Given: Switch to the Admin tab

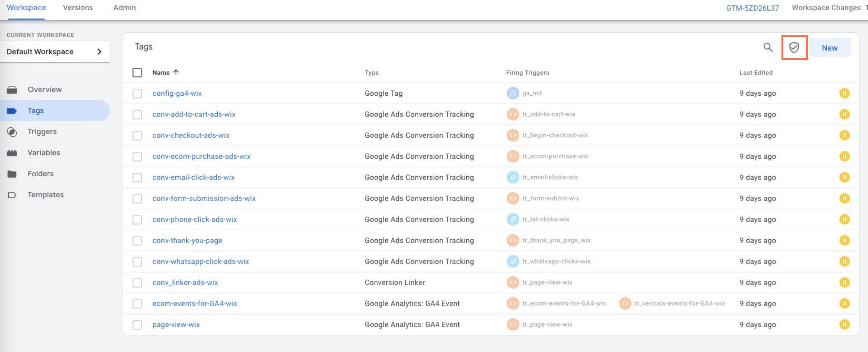Looking at the screenshot, I should click(x=124, y=8).
